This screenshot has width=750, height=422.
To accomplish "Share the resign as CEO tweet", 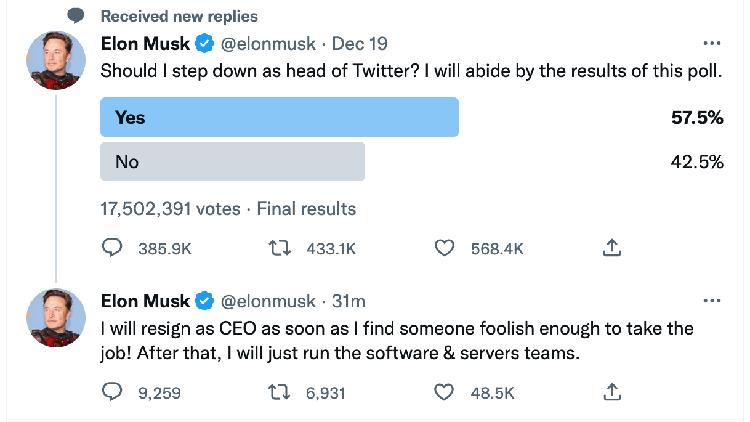I will (x=613, y=392).
